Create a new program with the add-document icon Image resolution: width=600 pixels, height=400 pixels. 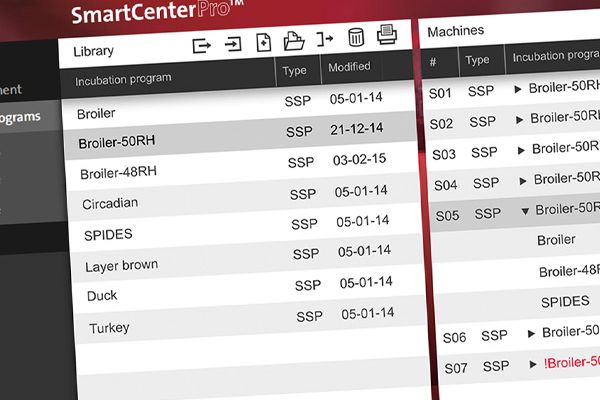point(264,42)
